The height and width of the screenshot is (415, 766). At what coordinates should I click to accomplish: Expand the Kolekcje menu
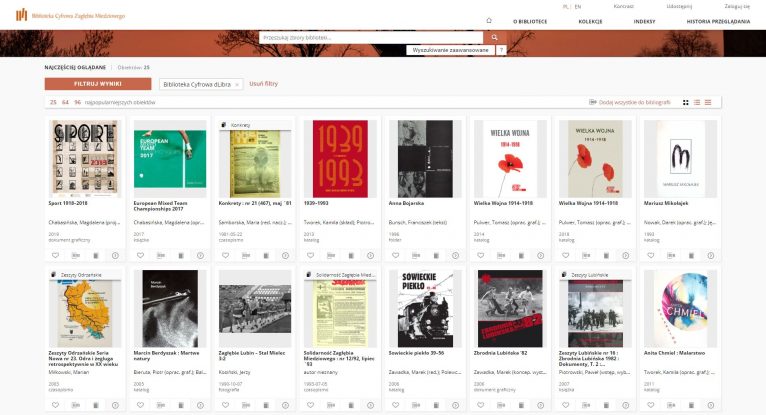coord(590,20)
